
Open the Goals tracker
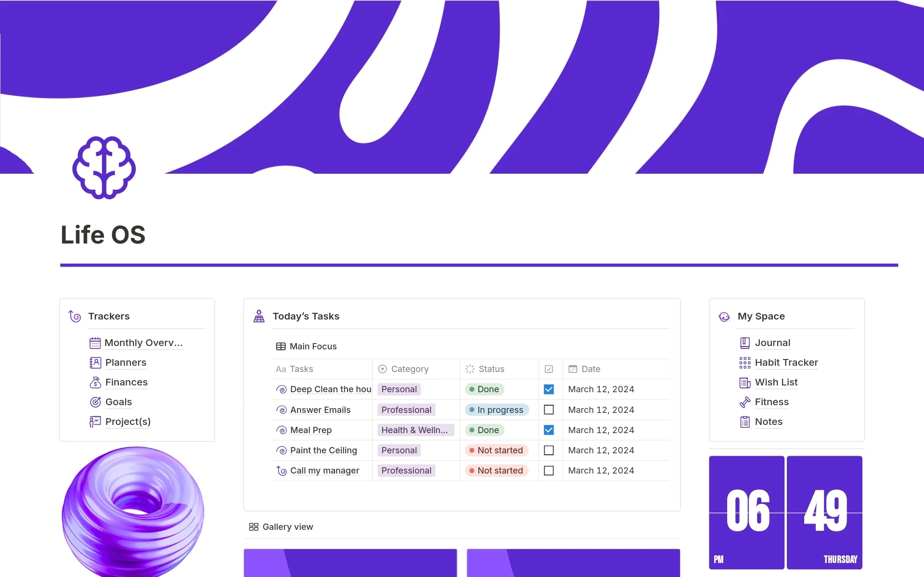[118, 401]
